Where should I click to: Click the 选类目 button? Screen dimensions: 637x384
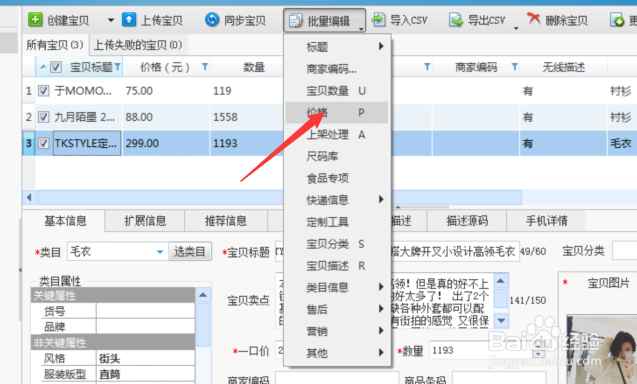(x=190, y=252)
